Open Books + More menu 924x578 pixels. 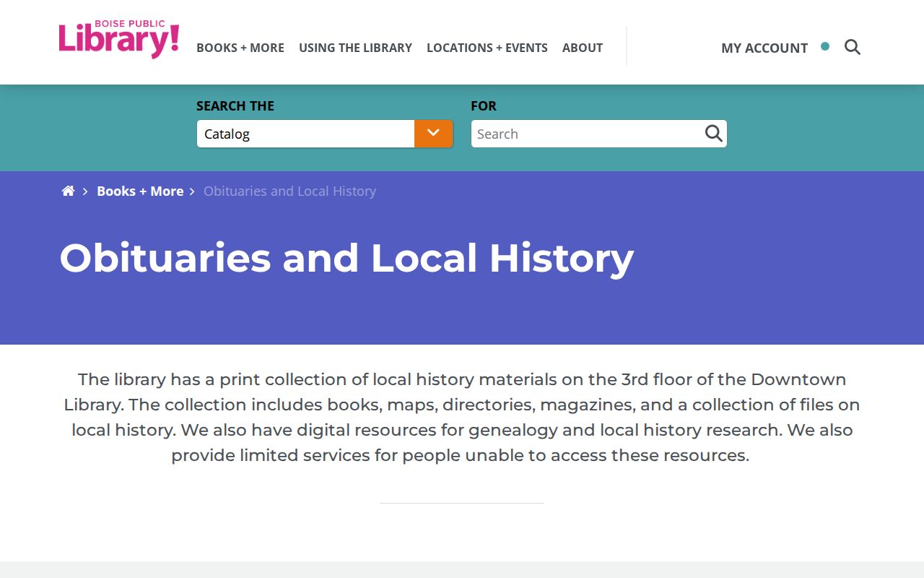240,48
